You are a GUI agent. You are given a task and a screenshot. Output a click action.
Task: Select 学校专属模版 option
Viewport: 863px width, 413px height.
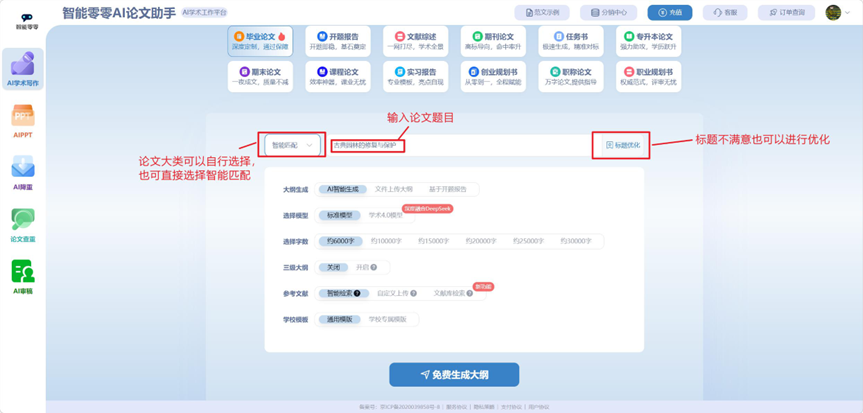(387, 319)
